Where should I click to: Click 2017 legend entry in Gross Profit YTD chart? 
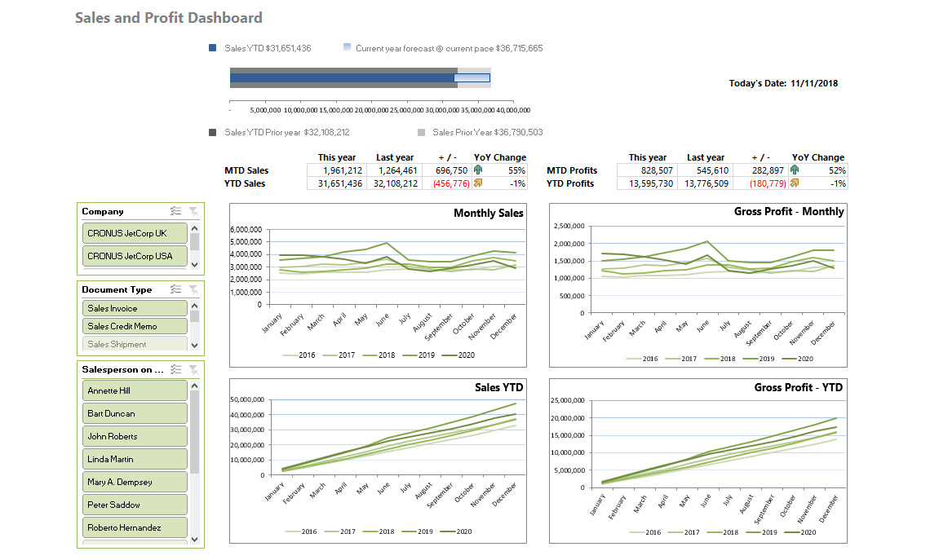click(x=684, y=532)
